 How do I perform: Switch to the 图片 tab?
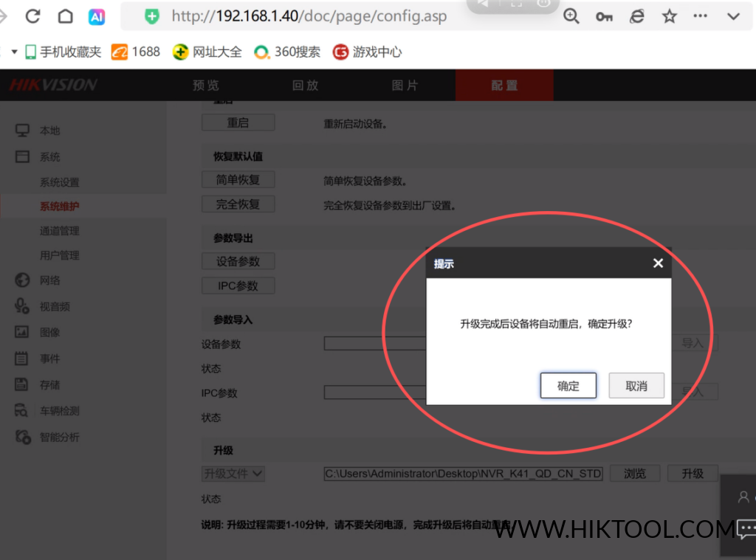click(405, 86)
